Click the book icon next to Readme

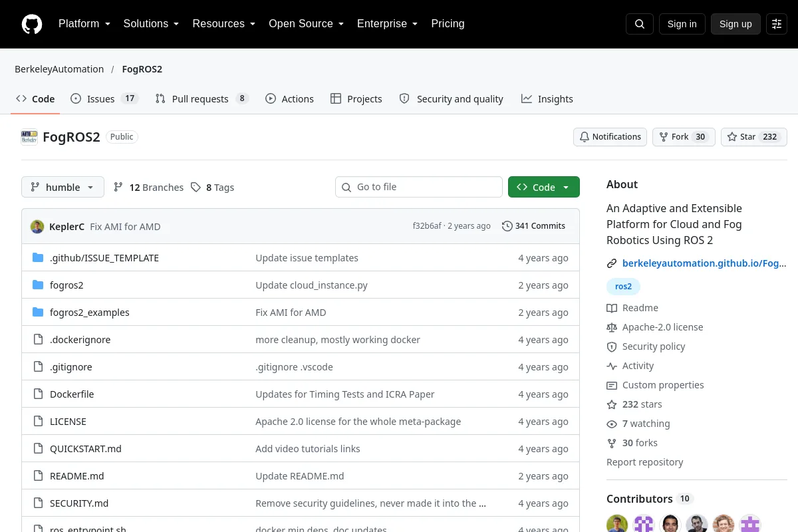pyautogui.click(x=612, y=308)
